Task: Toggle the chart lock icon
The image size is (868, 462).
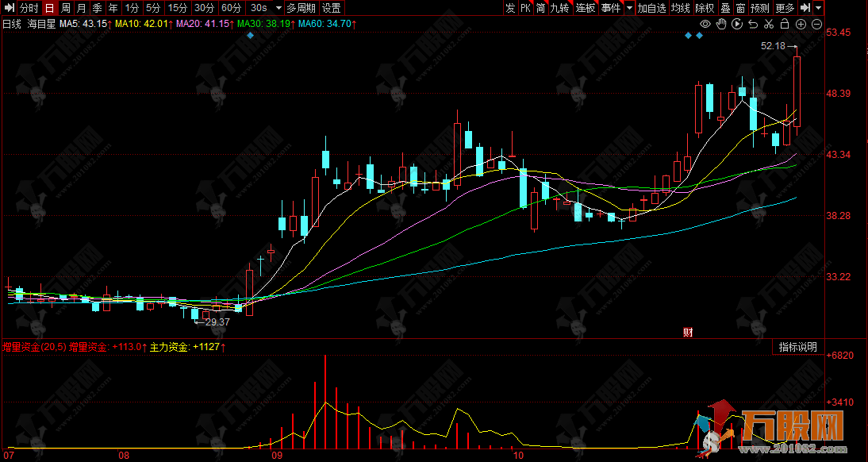Action: [x=785, y=24]
